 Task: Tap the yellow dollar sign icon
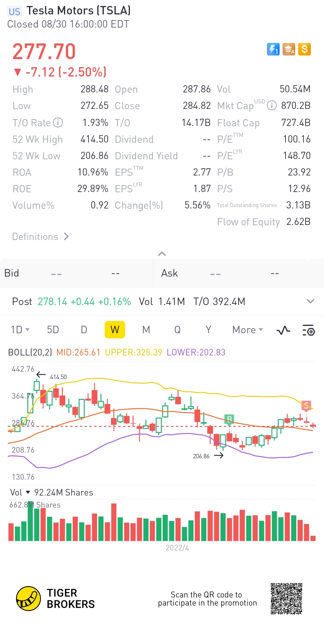coord(304,49)
